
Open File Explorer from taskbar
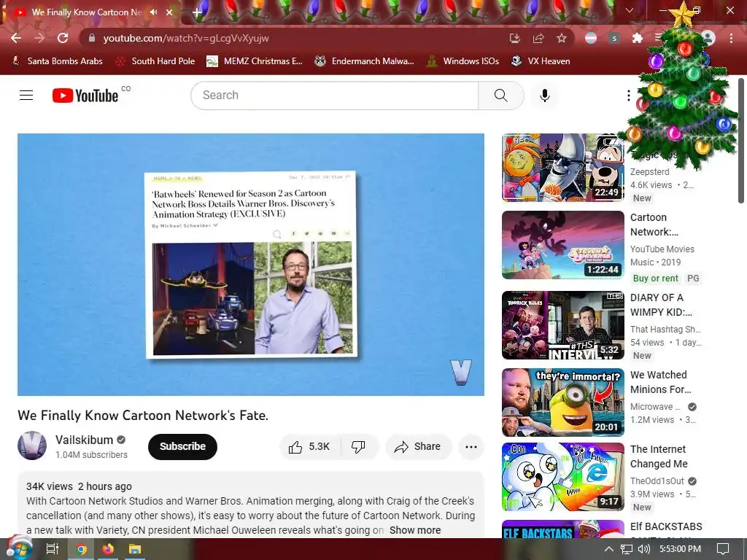coord(135,549)
